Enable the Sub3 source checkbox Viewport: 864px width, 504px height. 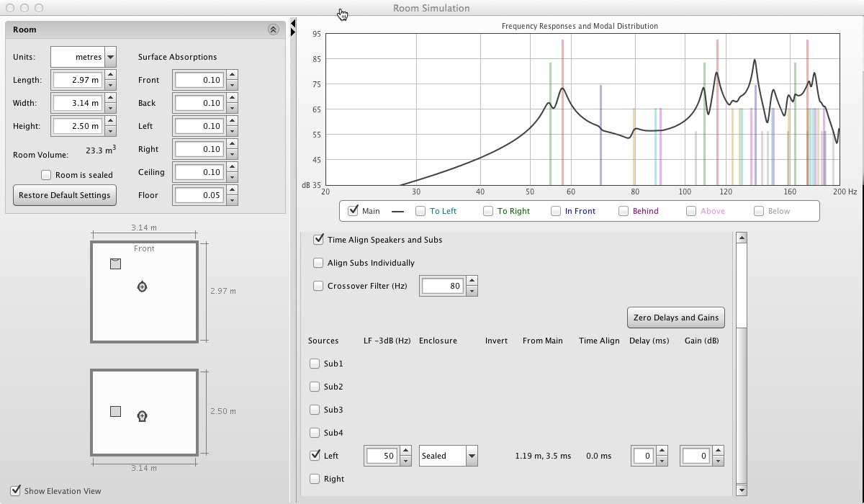tap(315, 410)
